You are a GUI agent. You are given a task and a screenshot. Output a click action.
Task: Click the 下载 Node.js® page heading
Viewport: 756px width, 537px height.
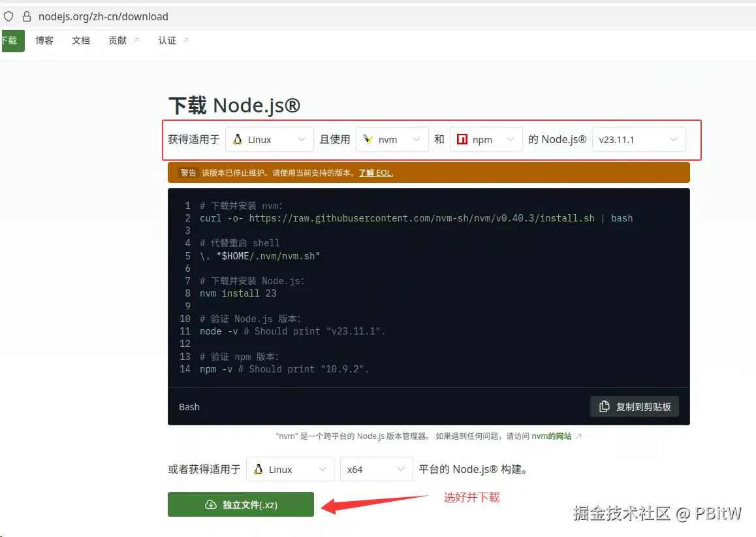pyautogui.click(x=234, y=105)
